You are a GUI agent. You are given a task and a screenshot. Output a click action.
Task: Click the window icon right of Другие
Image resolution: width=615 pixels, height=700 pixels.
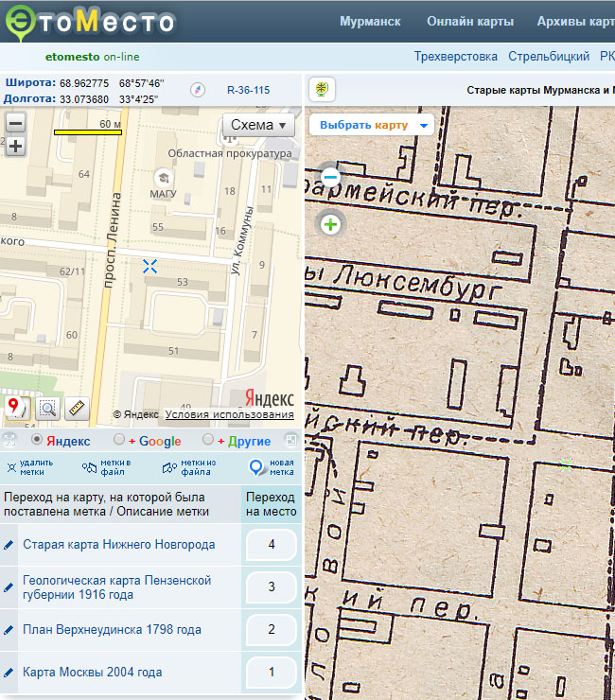(x=291, y=440)
